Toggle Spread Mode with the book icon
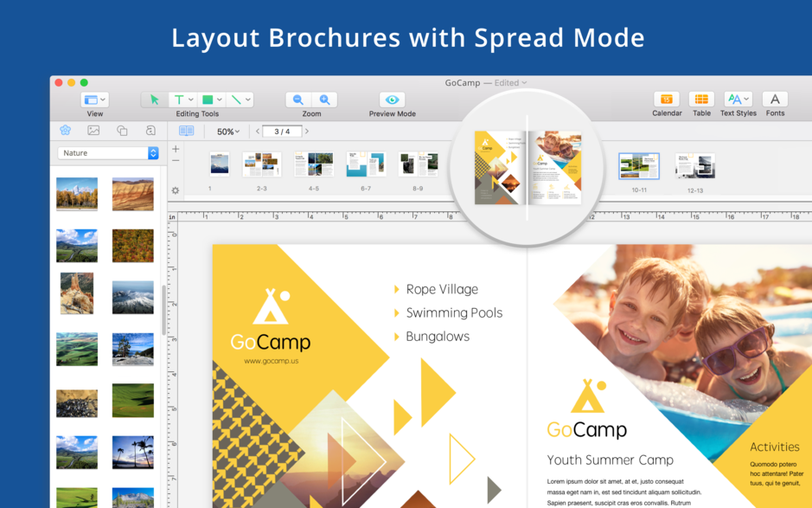This screenshot has height=508, width=812. point(186,131)
